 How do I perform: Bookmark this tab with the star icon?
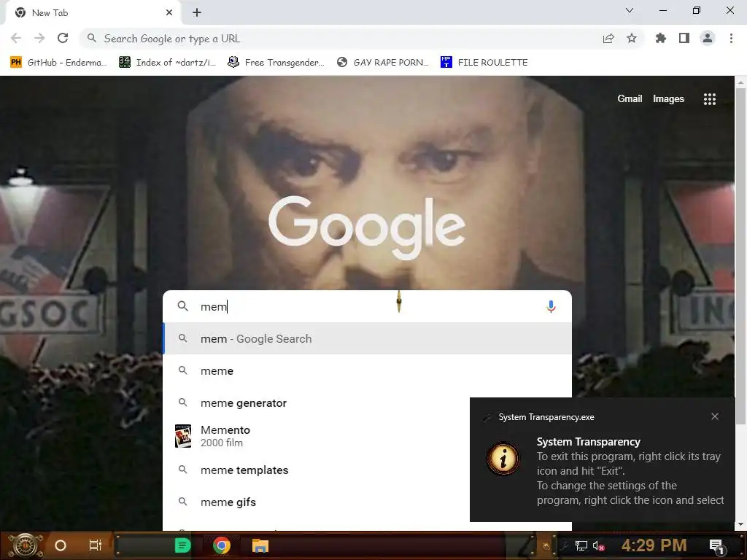(x=632, y=39)
